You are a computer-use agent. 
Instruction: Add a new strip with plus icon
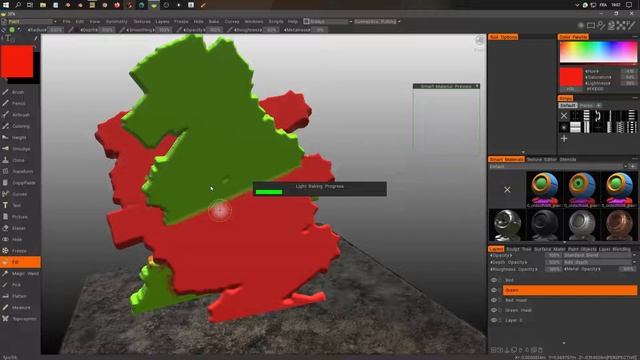(x=564, y=139)
